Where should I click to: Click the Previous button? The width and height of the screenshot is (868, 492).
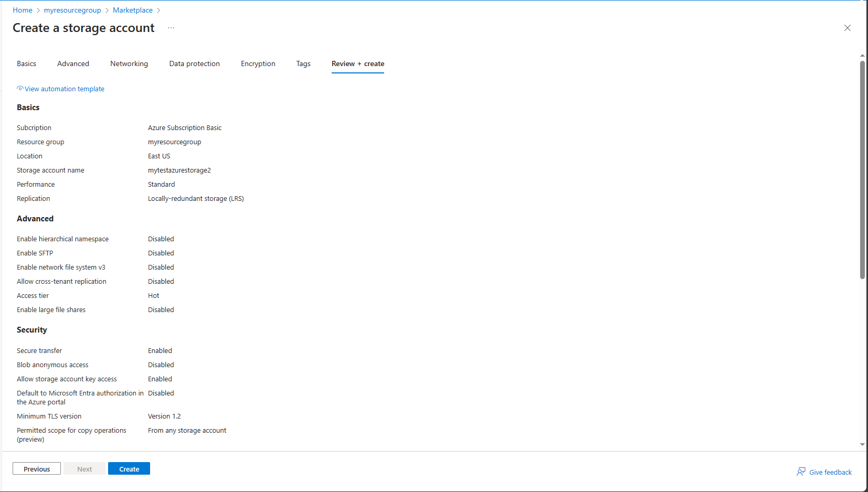36,468
